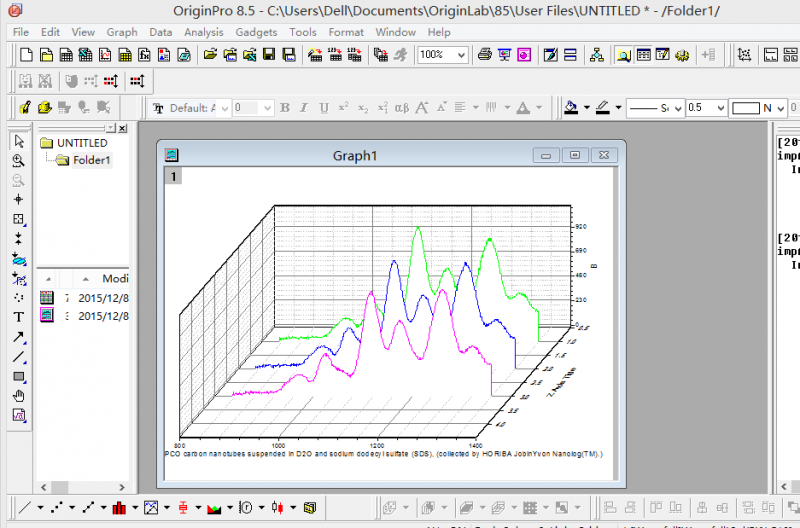
Task: Click the Line plot icon
Action: tap(25, 508)
